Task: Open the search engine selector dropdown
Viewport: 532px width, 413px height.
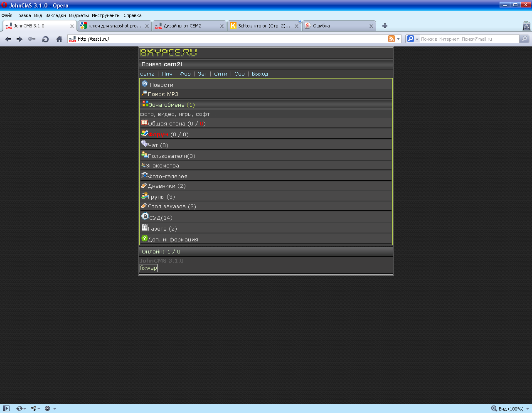Action: (x=412, y=39)
